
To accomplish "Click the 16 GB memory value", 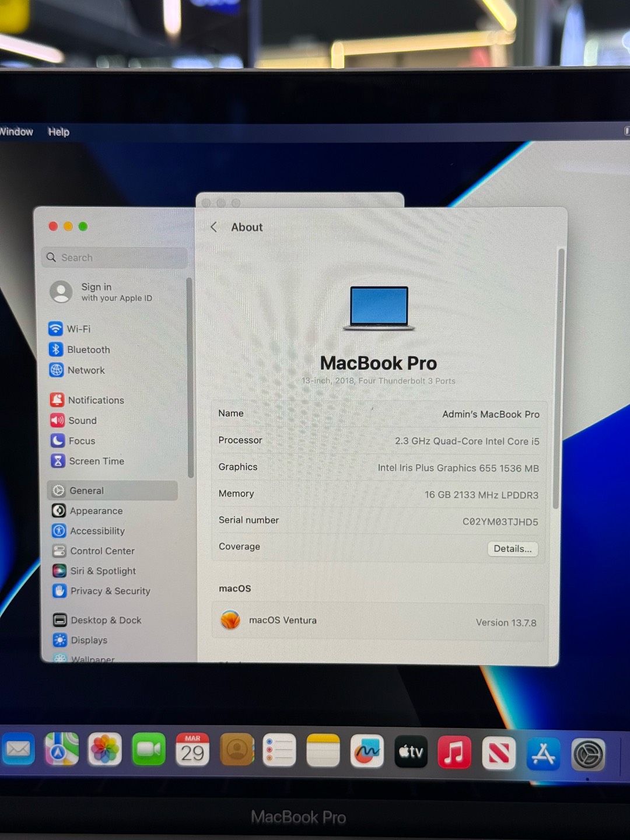I will 481,495.
